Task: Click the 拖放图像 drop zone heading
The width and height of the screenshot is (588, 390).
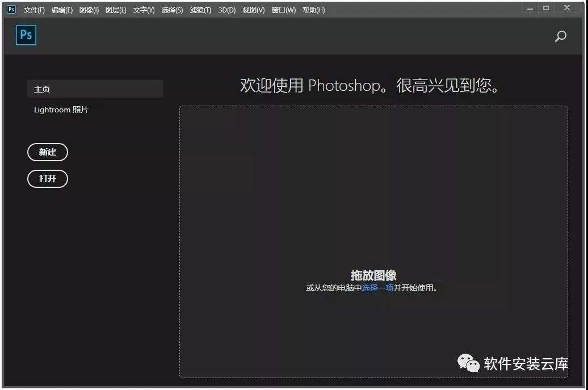Action: (x=373, y=275)
